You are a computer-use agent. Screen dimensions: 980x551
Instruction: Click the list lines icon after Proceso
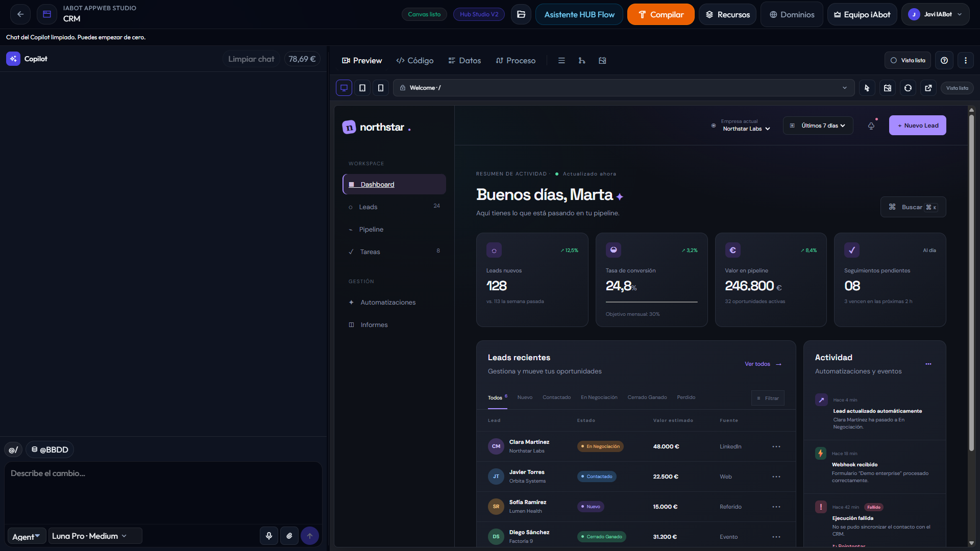click(x=561, y=60)
